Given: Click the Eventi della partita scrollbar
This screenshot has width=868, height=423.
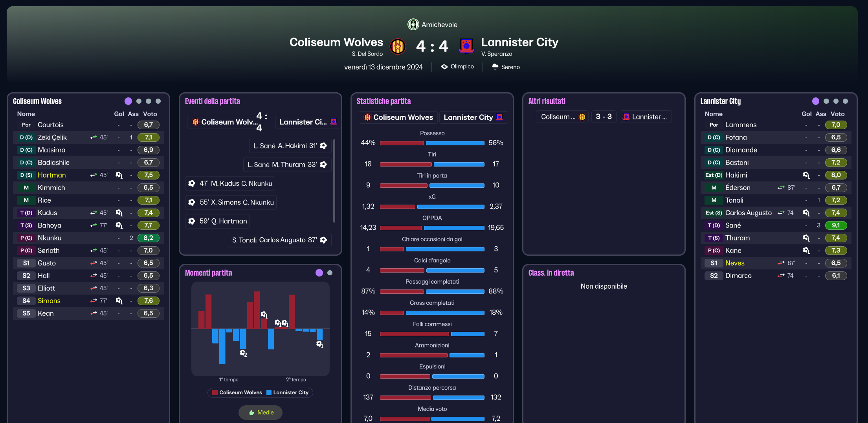Looking at the screenshot, I should (334, 181).
